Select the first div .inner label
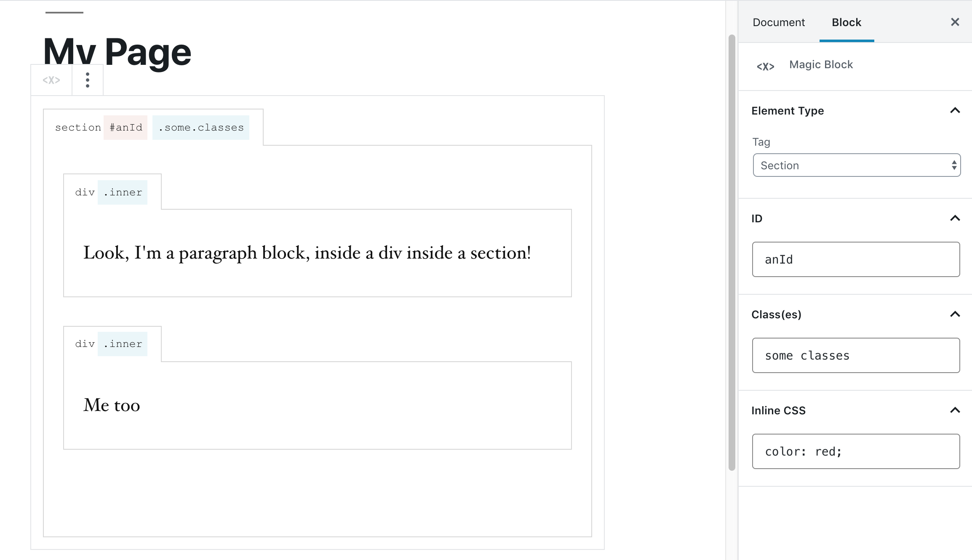 pyautogui.click(x=112, y=192)
